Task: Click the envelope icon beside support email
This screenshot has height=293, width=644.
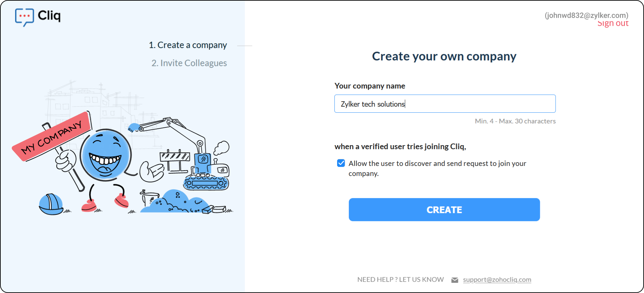Action: point(455,280)
